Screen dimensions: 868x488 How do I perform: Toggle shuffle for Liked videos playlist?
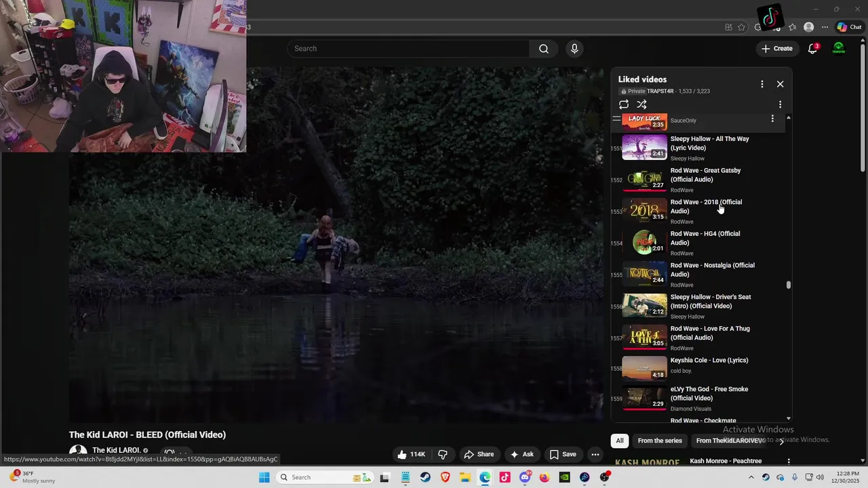tap(642, 104)
